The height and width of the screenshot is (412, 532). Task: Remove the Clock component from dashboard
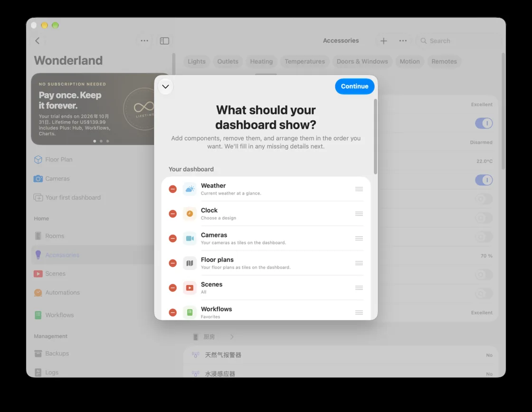(173, 214)
